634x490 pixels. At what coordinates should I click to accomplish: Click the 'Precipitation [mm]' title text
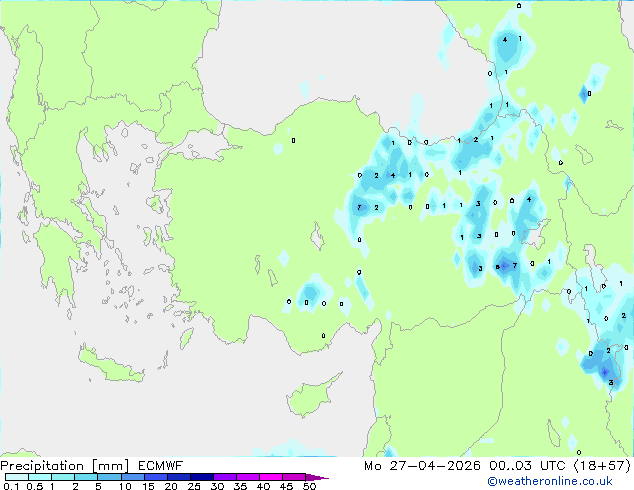[x=65, y=466]
